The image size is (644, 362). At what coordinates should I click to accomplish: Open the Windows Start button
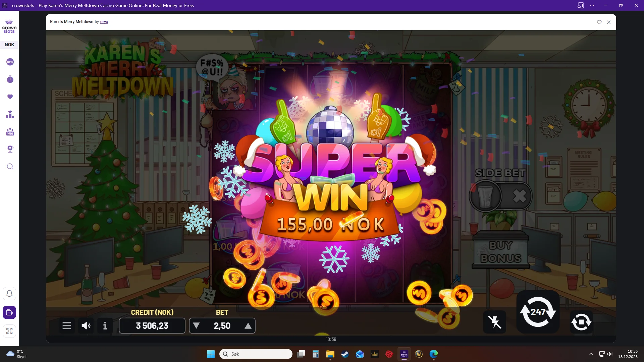pyautogui.click(x=211, y=354)
